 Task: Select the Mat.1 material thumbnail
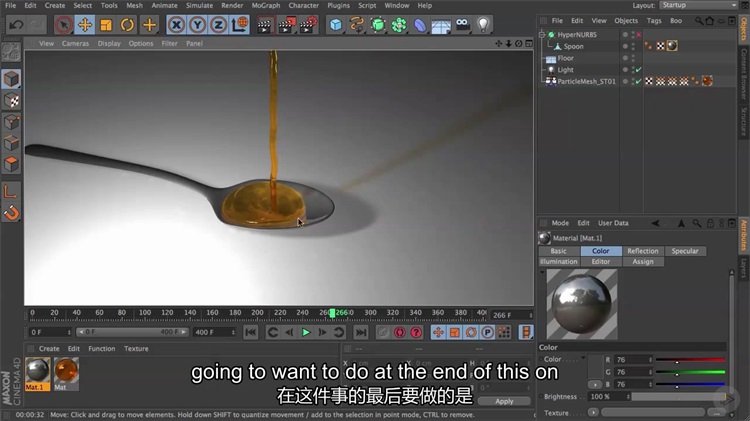click(37, 370)
